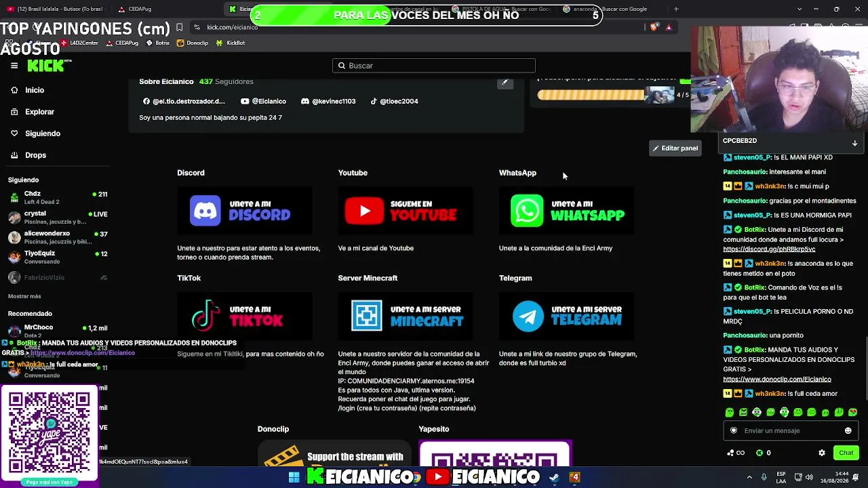Open the CEDAPug bookmark
Image resolution: width=868 pixels, height=488 pixels.
pos(122,43)
